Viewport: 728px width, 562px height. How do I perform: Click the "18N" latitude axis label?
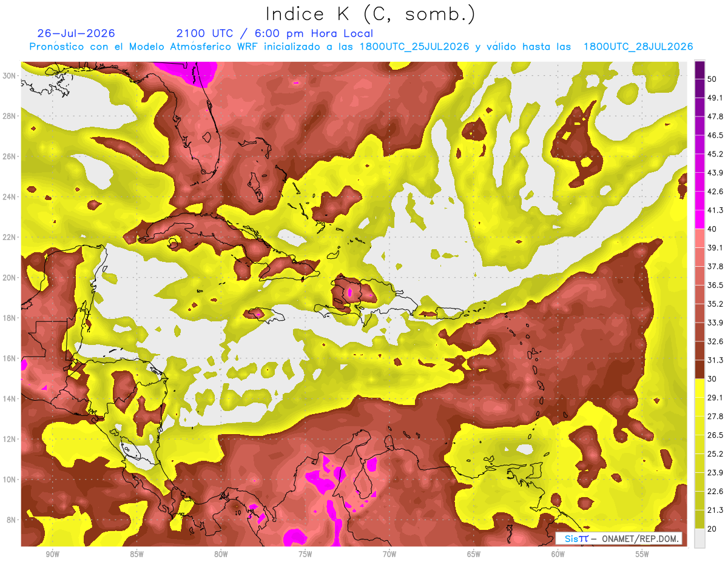pyautogui.click(x=9, y=318)
